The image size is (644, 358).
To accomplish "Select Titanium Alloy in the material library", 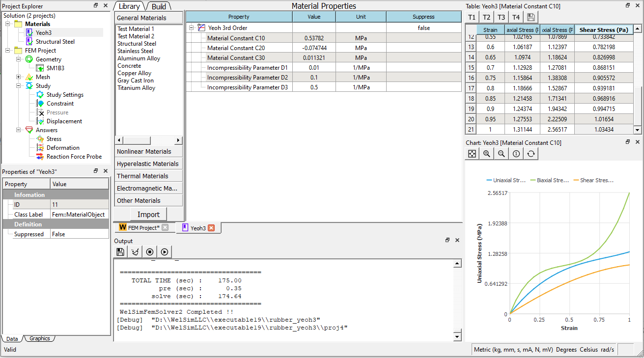I will 137,88.
